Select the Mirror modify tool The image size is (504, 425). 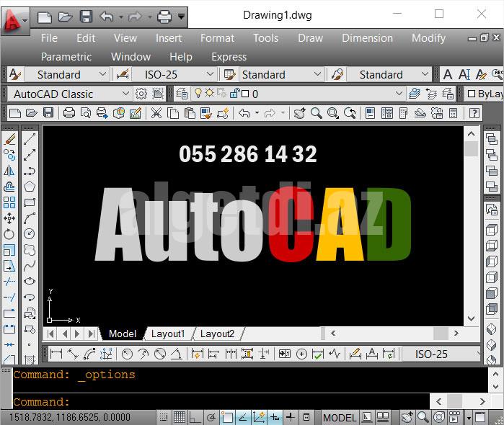(9, 171)
